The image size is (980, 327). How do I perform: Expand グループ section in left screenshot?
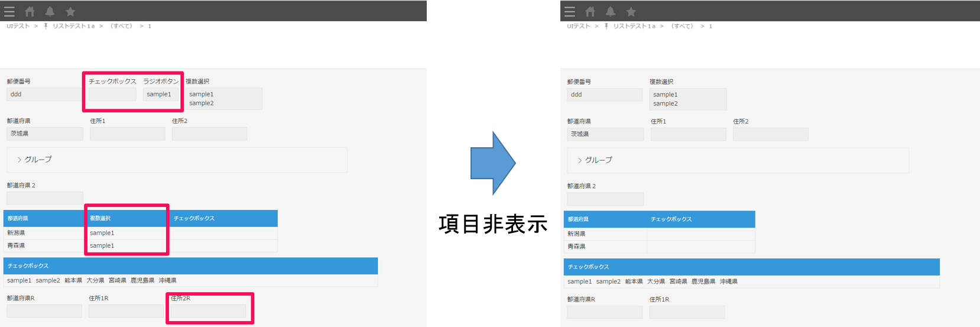click(x=177, y=160)
